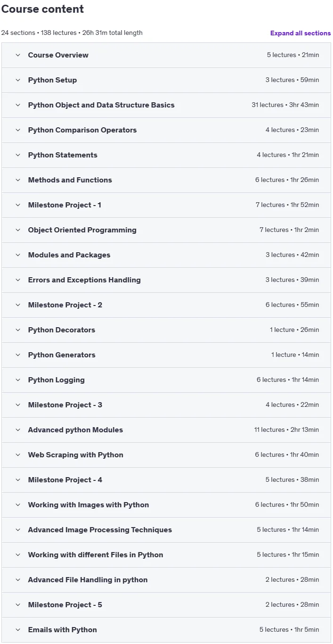This screenshot has width=333, height=644.
Task: Open the Python Setup section chevron
Action: tap(18, 80)
